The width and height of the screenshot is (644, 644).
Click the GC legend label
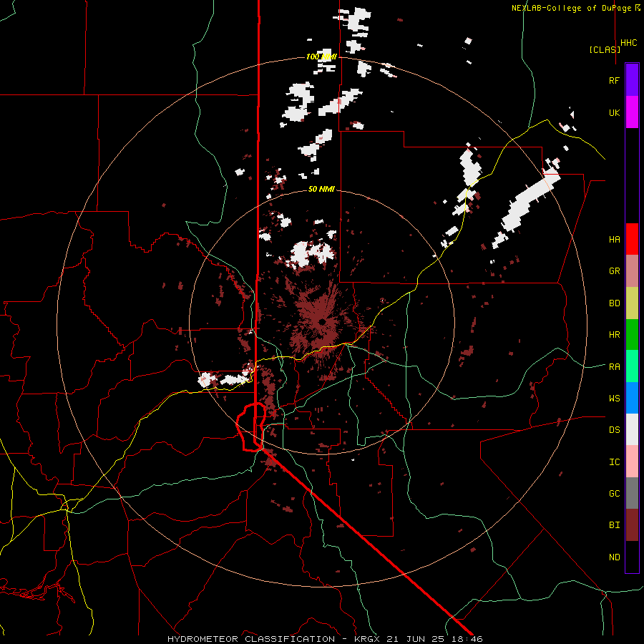click(614, 493)
